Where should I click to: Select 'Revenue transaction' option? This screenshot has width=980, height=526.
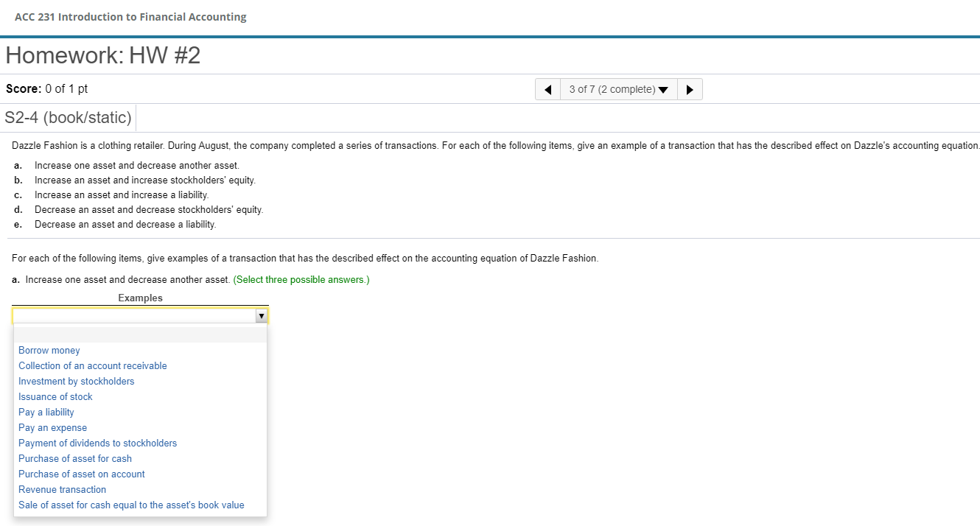point(63,490)
